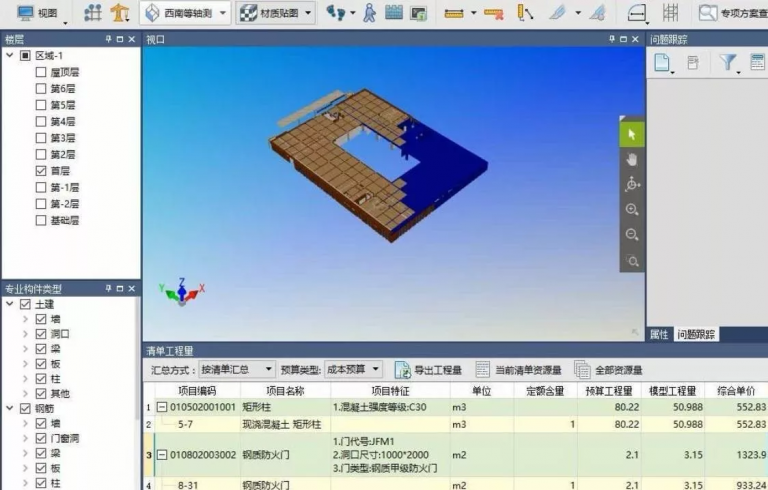Click the zoom in magnifier tool

[x=631, y=210]
